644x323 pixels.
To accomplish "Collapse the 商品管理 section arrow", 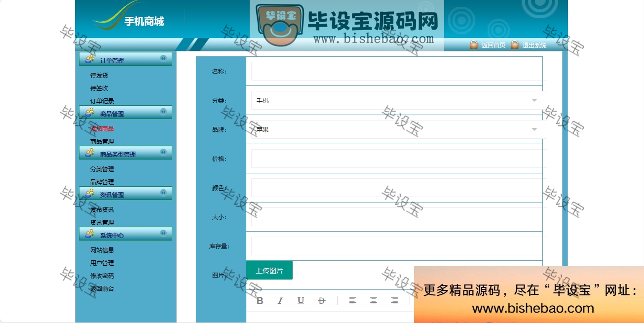I will 163,112.
